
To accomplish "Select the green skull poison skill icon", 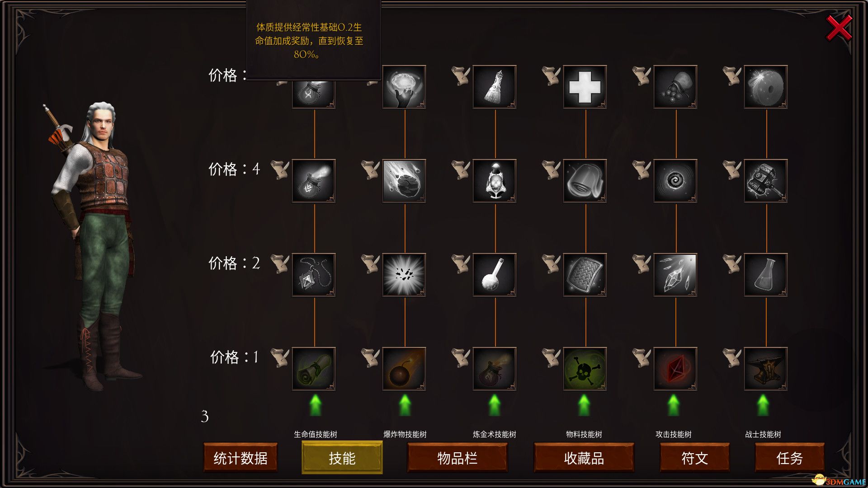I will [x=585, y=369].
